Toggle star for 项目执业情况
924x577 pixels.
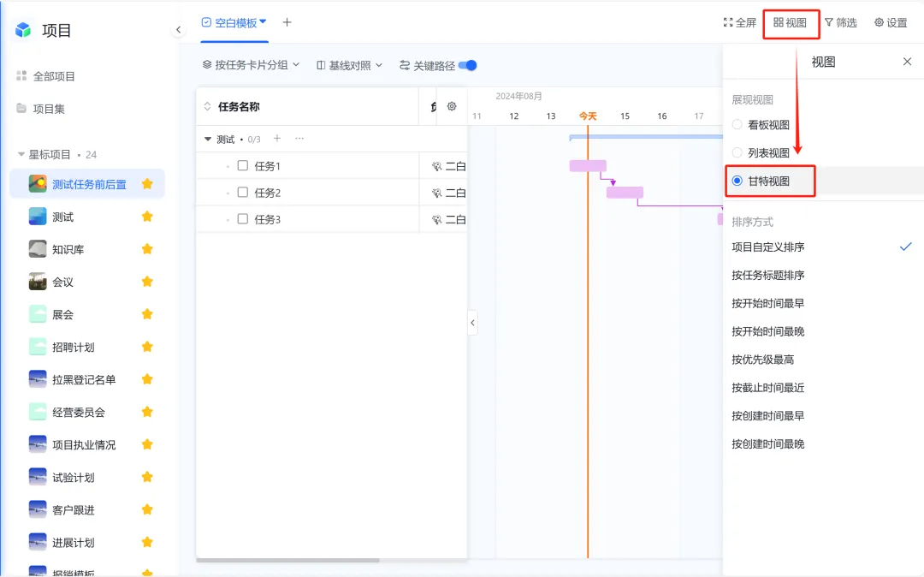click(x=147, y=444)
